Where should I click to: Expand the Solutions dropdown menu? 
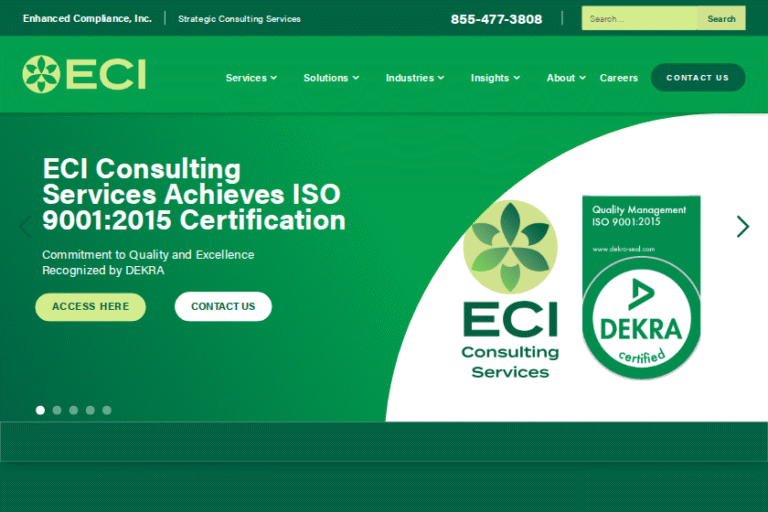tap(331, 78)
